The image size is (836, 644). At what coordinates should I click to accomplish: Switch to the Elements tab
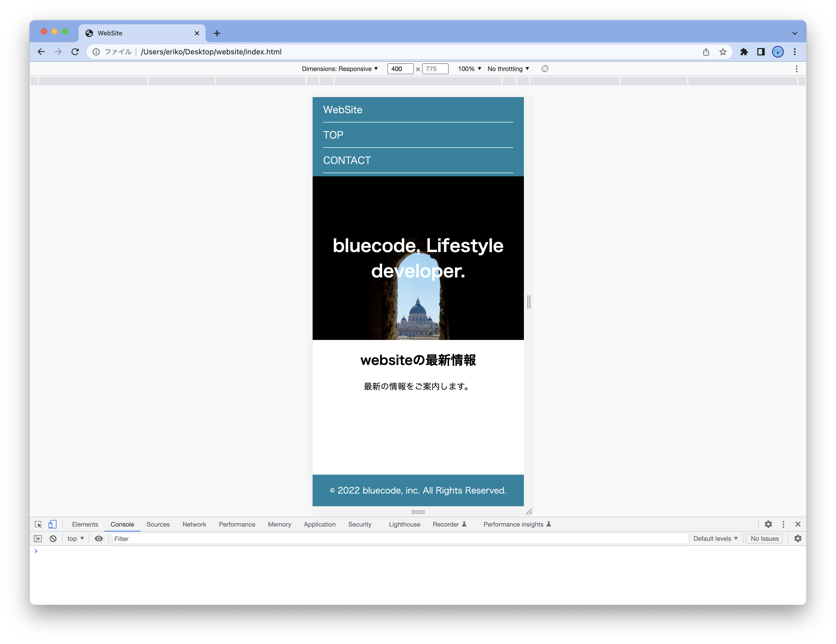(x=85, y=524)
